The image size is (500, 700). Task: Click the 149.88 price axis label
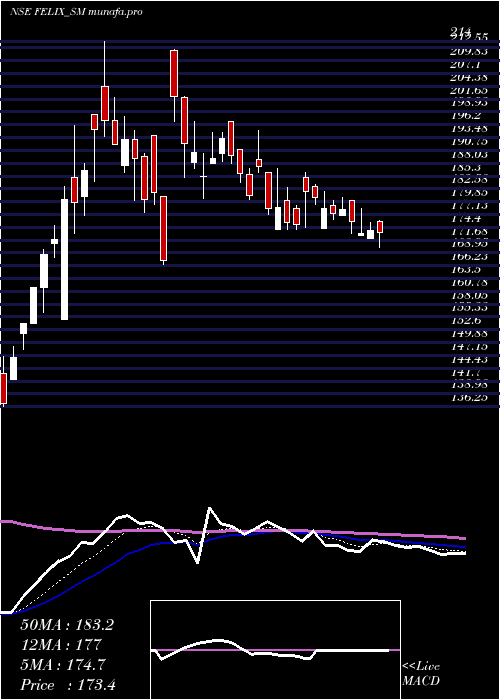pyautogui.click(x=468, y=334)
